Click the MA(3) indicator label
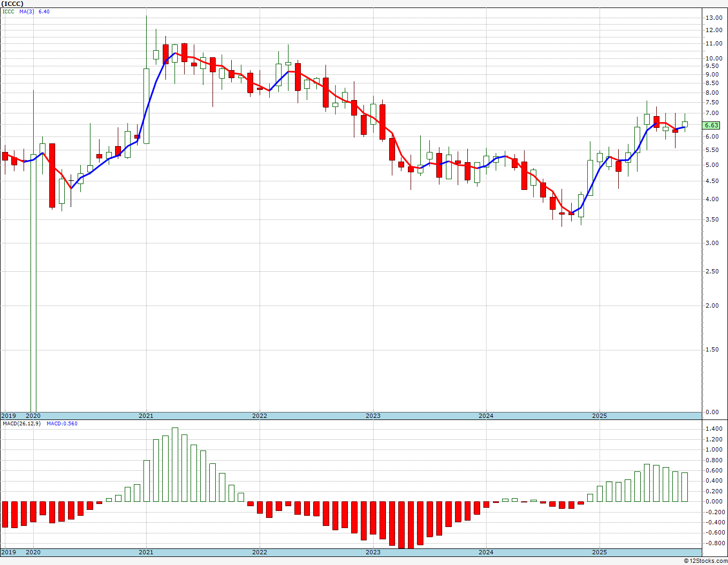Viewport: 728px width, 565px height. coord(27,11)
